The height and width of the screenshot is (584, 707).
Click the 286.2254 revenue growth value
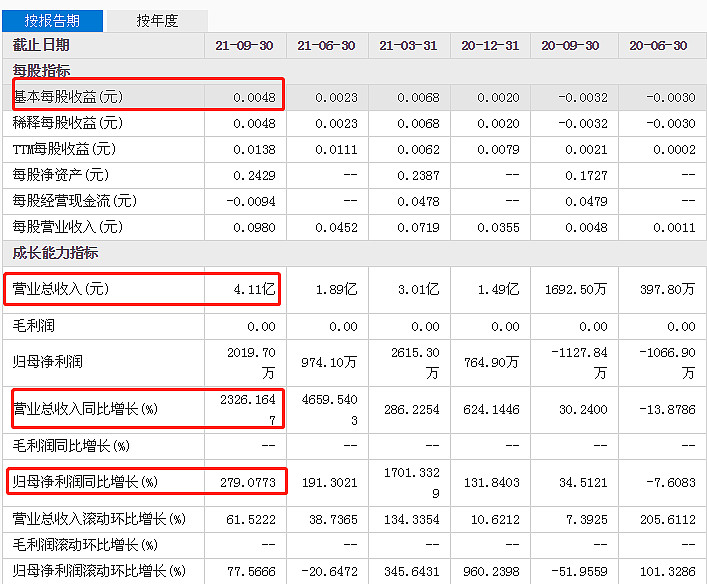[x=412, y=409]
